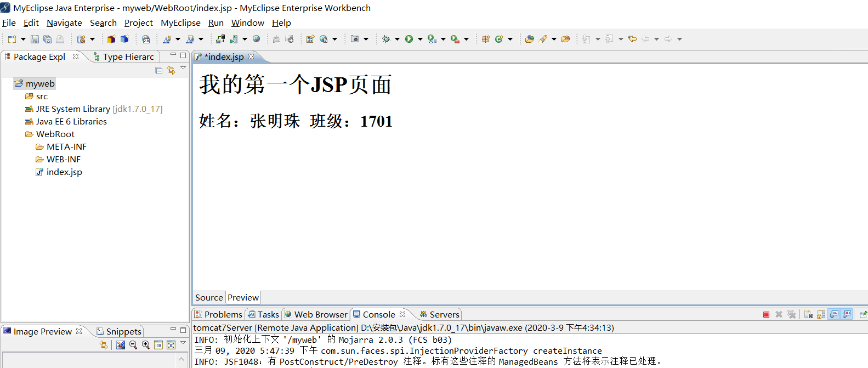Click the New file wizard icon

pos(12,39)
